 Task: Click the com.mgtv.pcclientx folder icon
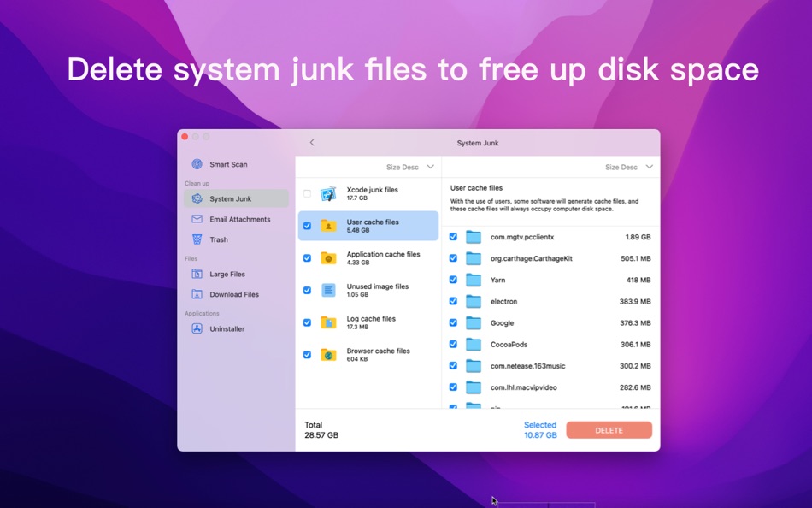click(x=474, y=237)
